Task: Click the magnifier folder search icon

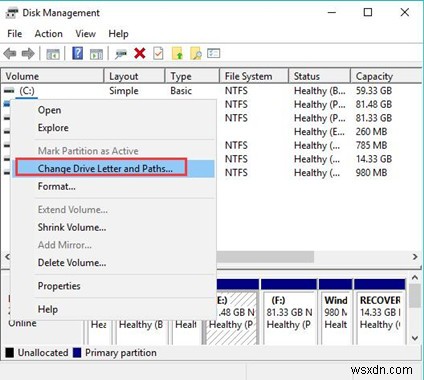Action: [196, 53]
